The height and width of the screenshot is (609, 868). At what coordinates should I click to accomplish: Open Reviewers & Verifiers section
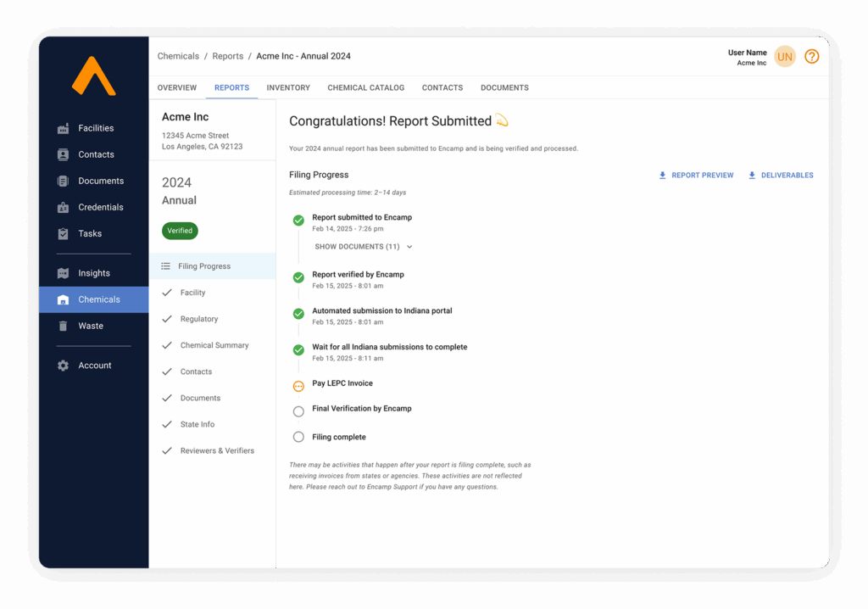click(x=213, y=450)
